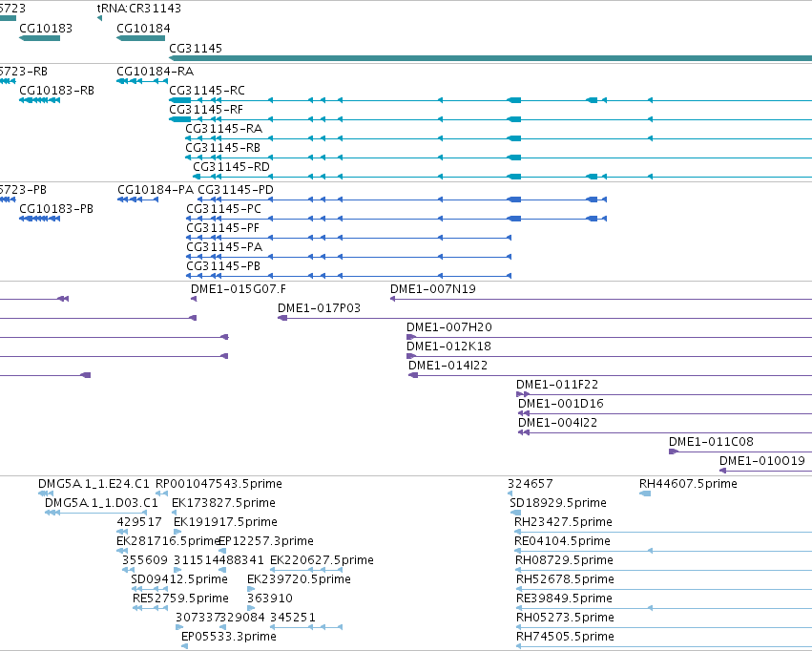The image size is (812, 651).
Task: Click protein CG31145-PB label
Action: pyautogui.click(x=223, y=266)
